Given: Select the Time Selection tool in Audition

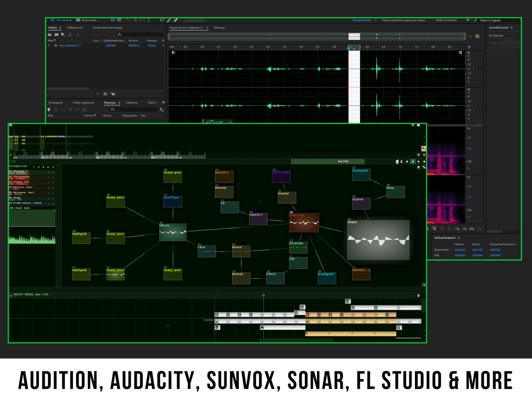Looking at the screenshot, I should coord(148,20).
